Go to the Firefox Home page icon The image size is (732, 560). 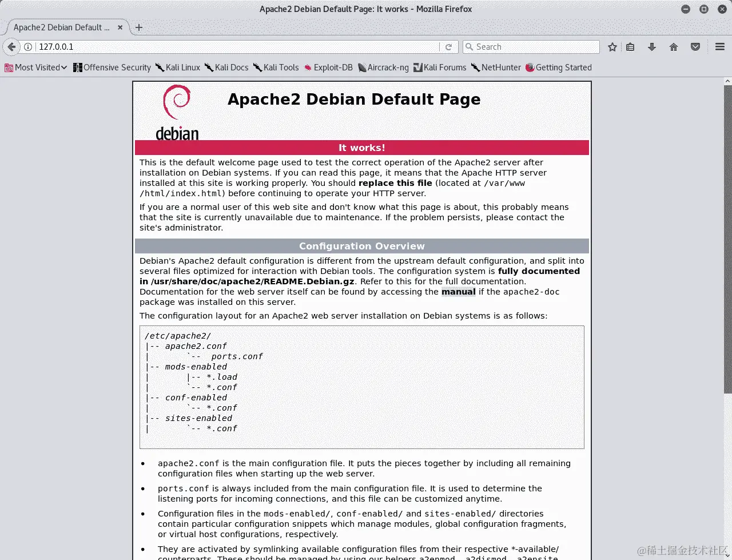pyautogui.click(x=674, y=47)
